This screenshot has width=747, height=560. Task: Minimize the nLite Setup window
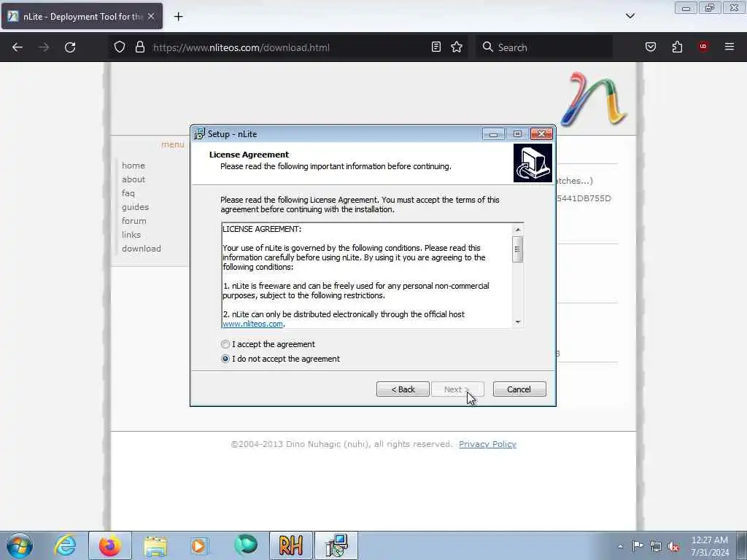click(493, 134)
